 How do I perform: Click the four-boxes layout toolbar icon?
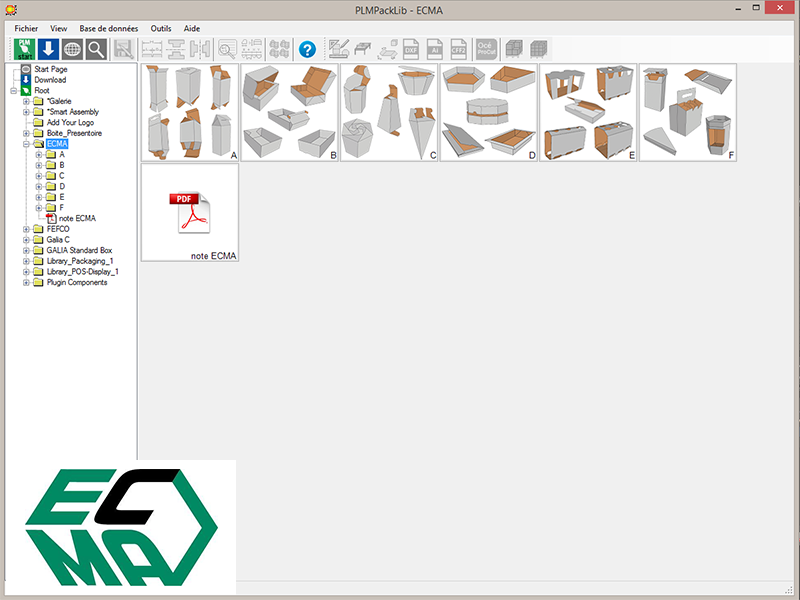[279, 49]
